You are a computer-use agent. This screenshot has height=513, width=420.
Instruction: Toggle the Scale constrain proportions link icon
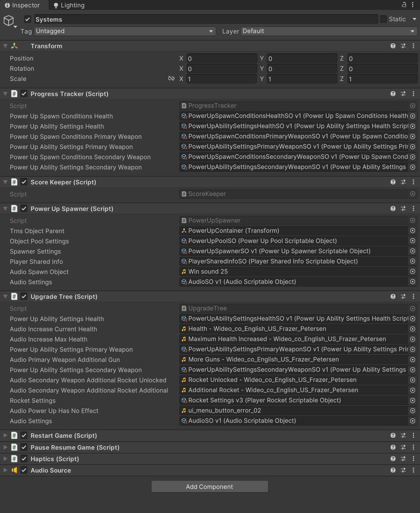(171, 78)
